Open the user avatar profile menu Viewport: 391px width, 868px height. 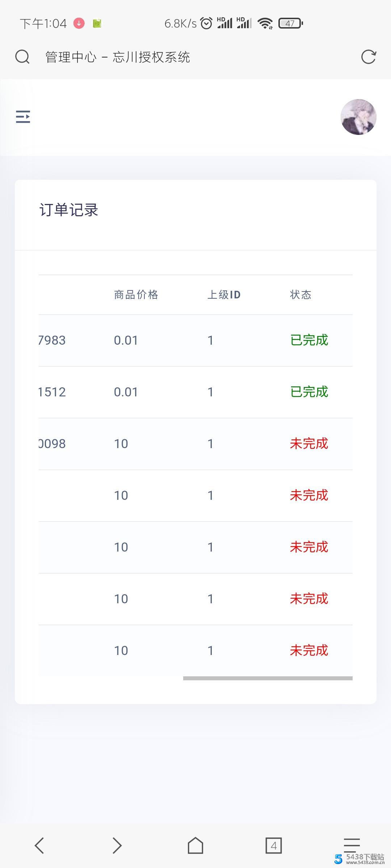(358, 117)
